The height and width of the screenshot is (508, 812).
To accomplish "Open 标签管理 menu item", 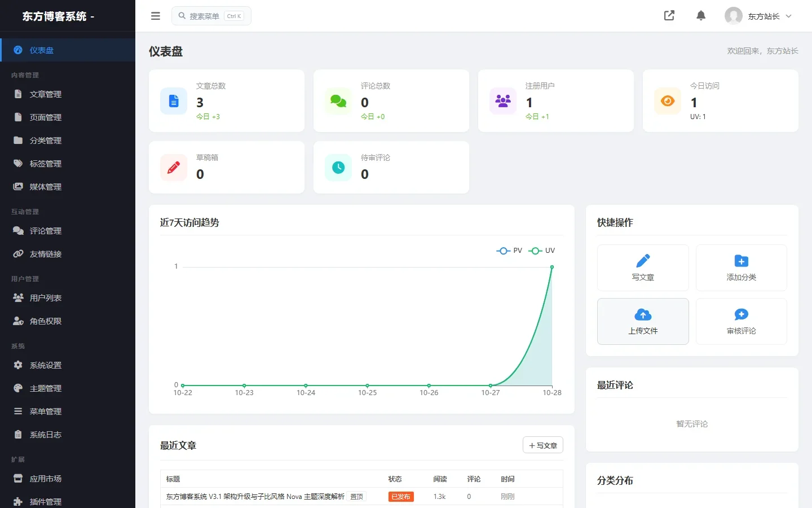I will tap(68, 164).
